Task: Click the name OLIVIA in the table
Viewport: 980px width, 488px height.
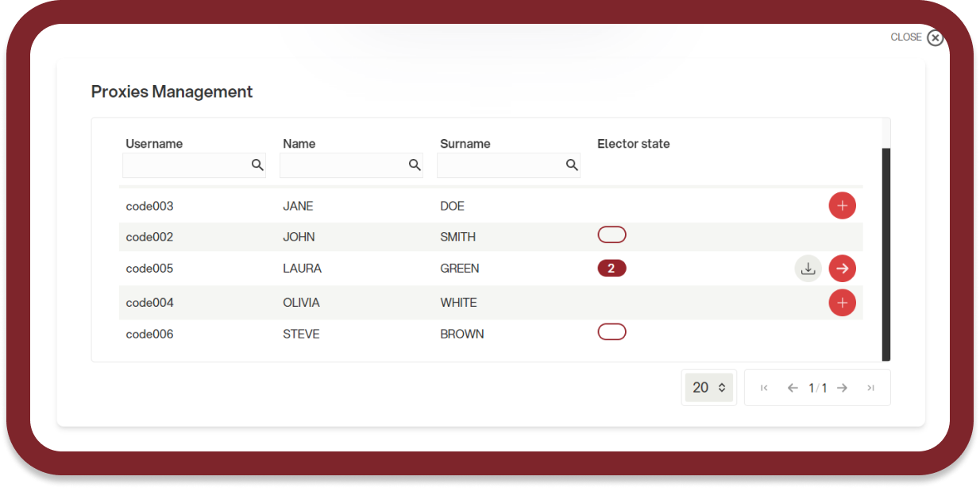Action: pyautogui.click(x=301, y=303)
